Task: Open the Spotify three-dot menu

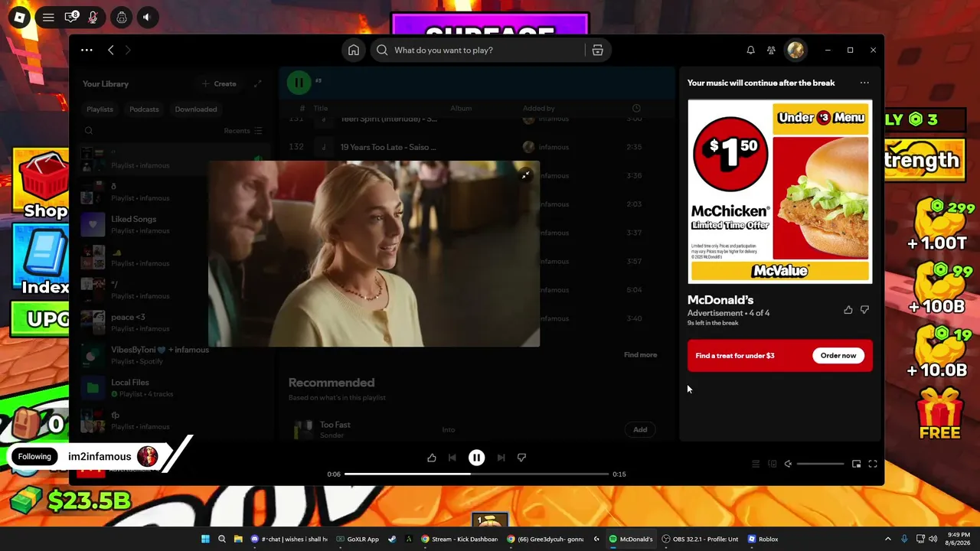Action: click(87, 50)
